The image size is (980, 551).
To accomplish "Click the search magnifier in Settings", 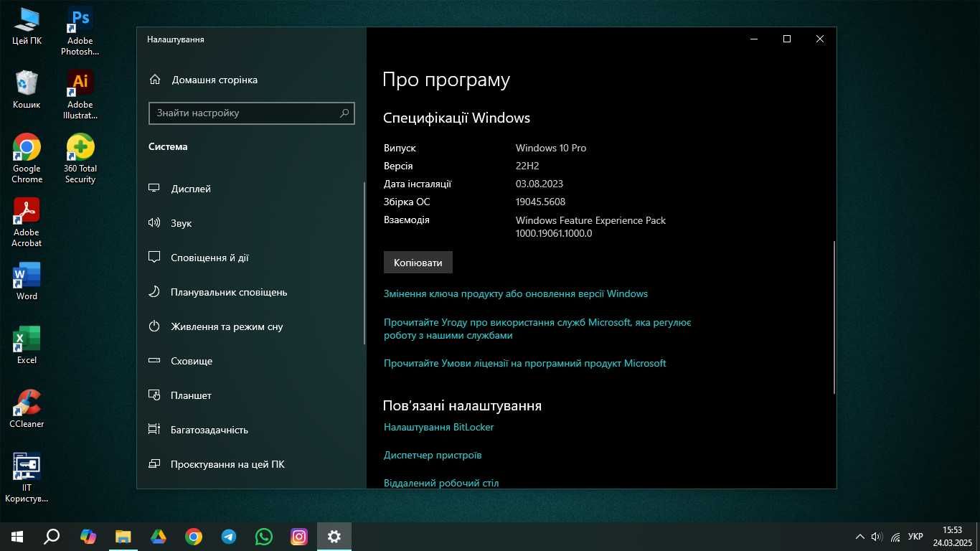I will [x=344, y=113].
